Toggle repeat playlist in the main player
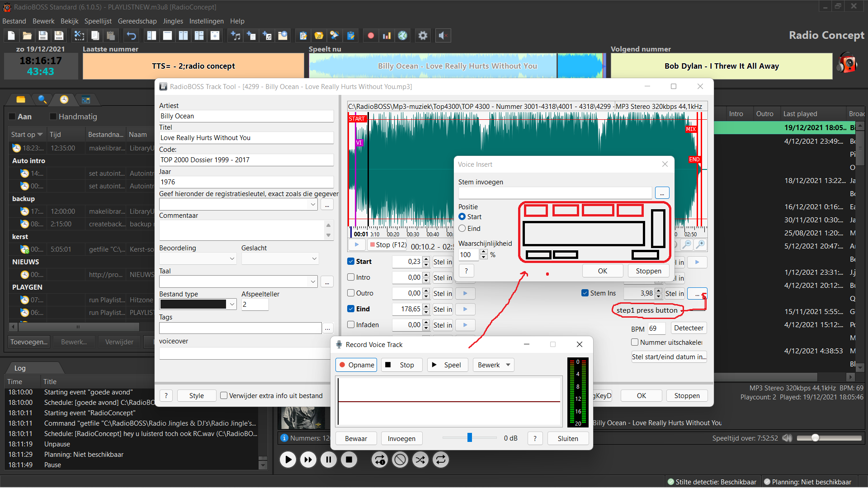 pyautogui.click(x=441, y=460)
